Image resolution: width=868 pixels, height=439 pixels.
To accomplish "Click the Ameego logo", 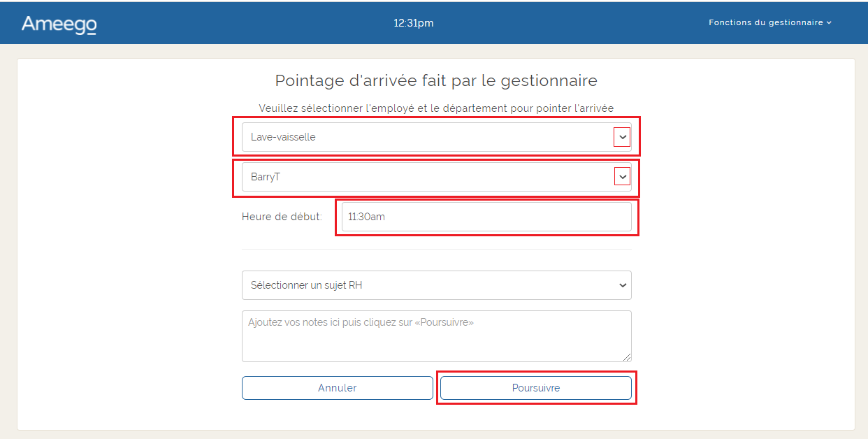I will pos(59,24).
